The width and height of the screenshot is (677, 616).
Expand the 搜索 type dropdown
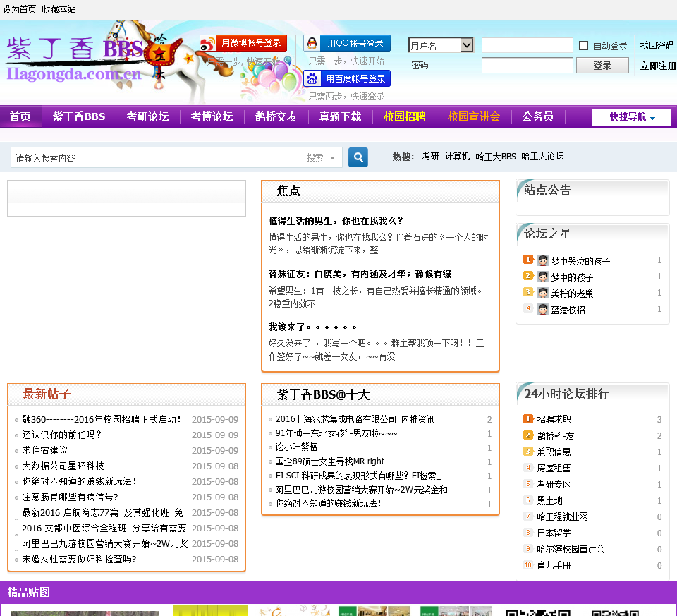click(x=322, y=157)
